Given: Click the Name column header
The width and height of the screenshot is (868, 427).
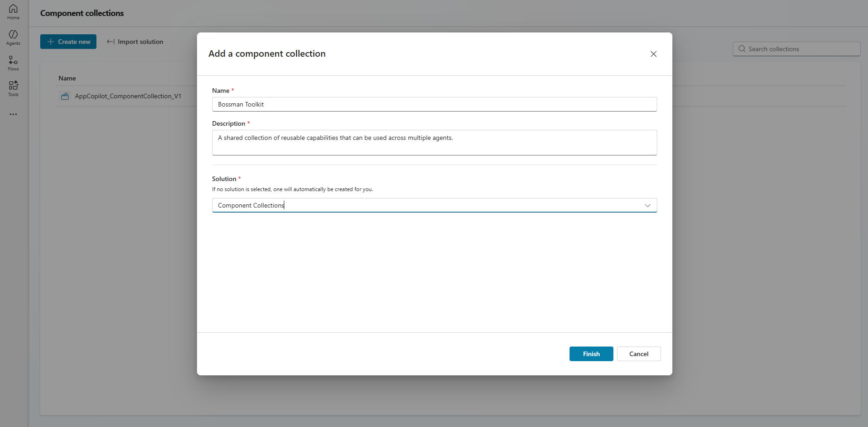Looking at the screenshot, I should 67,78.
